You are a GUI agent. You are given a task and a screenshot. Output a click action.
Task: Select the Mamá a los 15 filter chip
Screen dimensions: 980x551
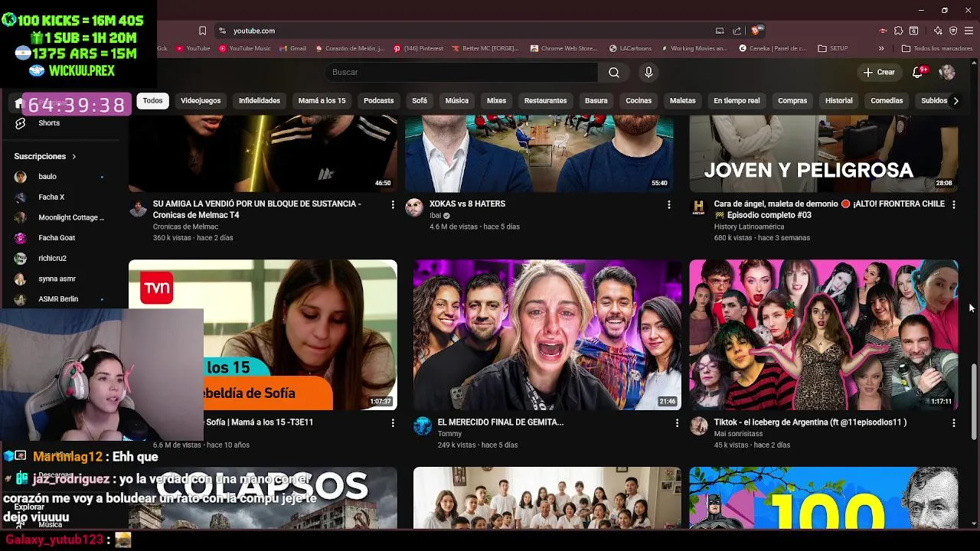point(322,100)
